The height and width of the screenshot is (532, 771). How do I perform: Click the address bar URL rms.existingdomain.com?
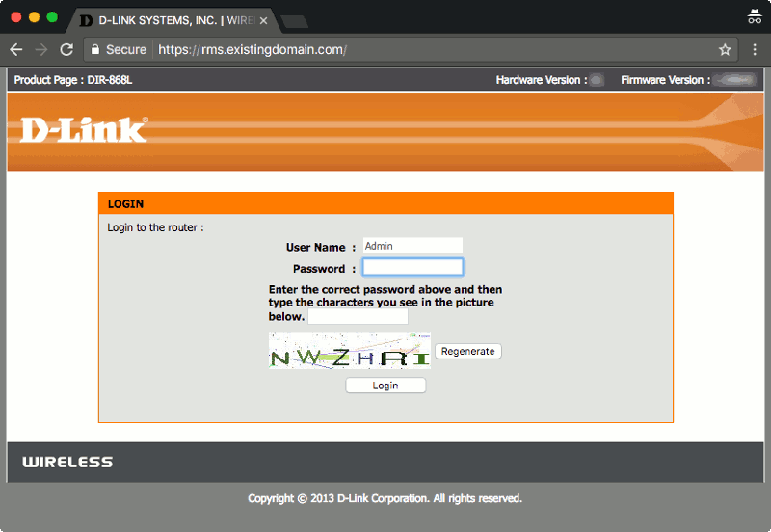click(x=253, y=50)
